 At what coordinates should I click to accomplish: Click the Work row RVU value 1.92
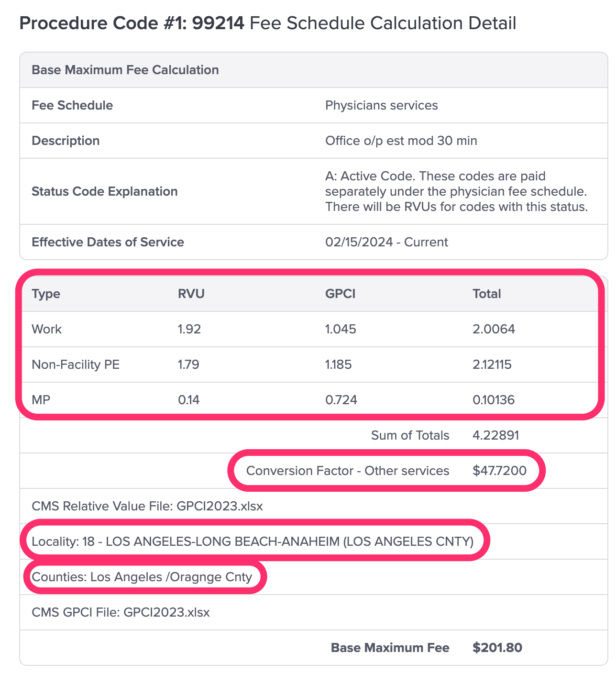coord(189,329)
